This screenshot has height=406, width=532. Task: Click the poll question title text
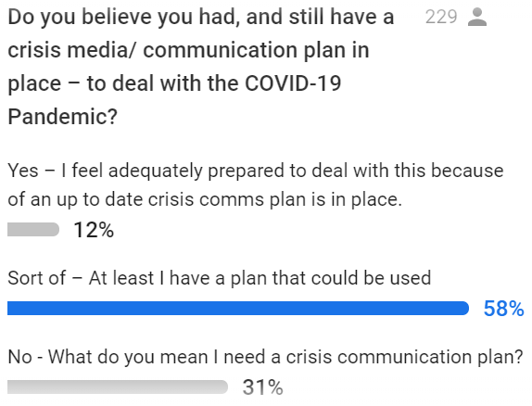tap(201, 67)
